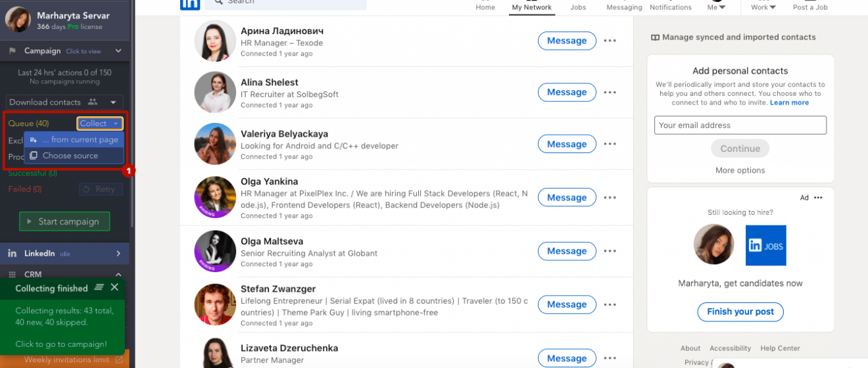Click the list icon in Collecting finished banner
The height and width of the screenshot is (368, 868).
coord(99,287)
